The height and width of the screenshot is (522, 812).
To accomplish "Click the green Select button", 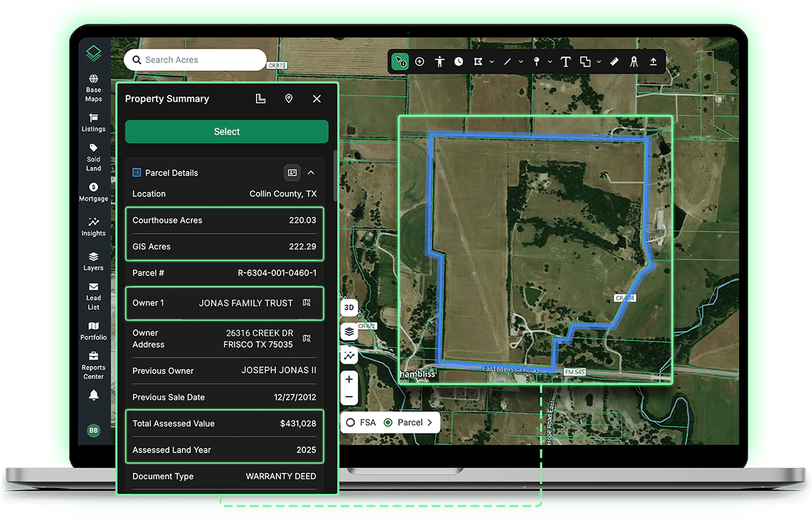I will pyautogui.click(x=226, y=132).
